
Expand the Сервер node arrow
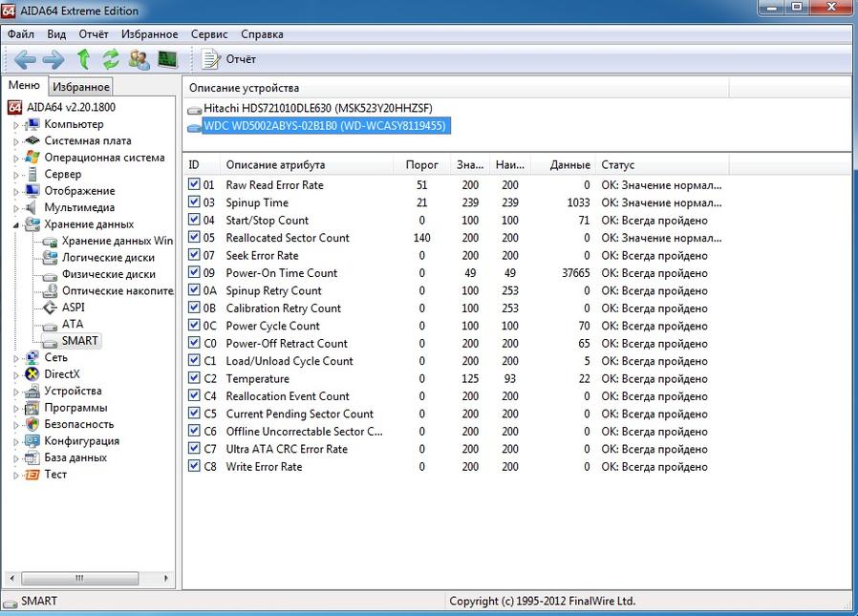click(x=16, y=175)
